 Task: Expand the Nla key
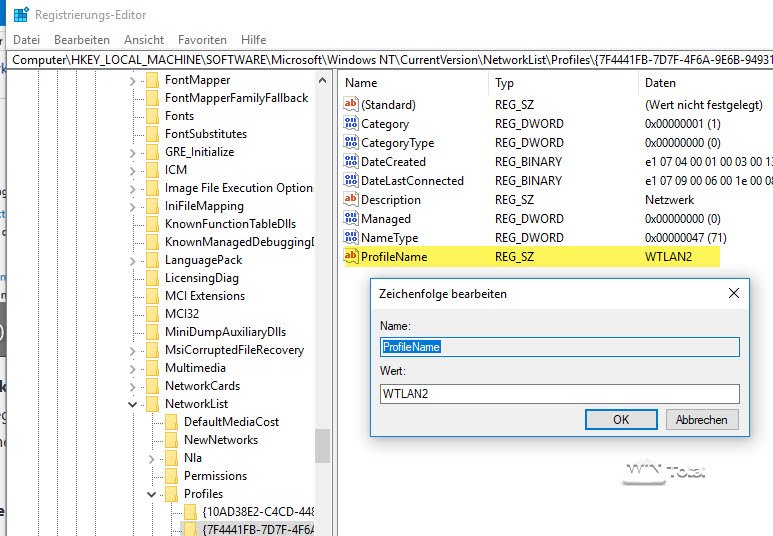[x=151, y=459]
